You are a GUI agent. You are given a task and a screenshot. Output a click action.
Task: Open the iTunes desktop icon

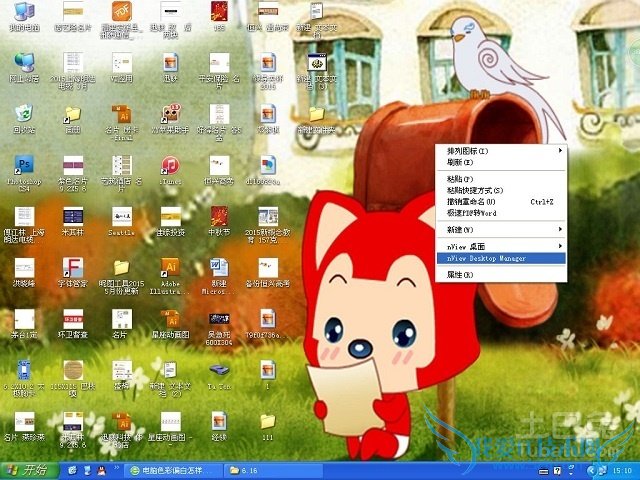pyautogui.click(x=169, y=166)
